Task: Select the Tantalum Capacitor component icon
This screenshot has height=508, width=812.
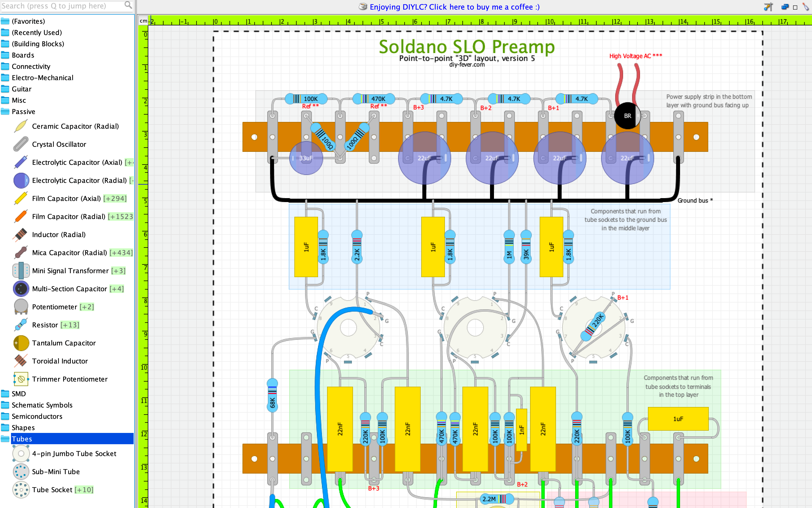Action: (x=21, y=343)
